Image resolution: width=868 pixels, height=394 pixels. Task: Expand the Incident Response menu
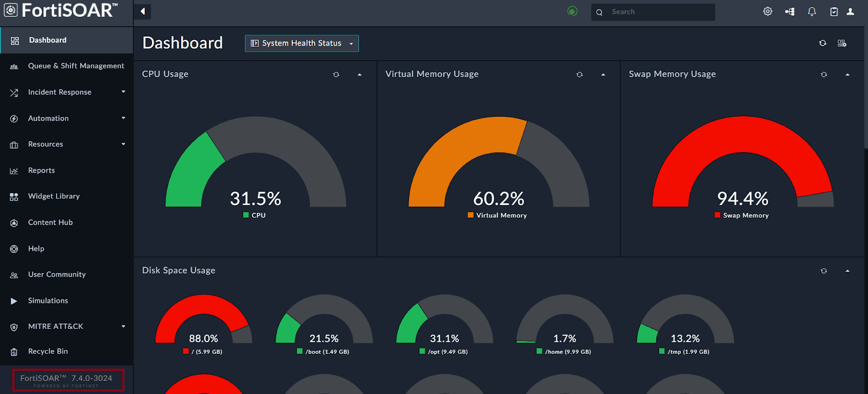(124, 92)
